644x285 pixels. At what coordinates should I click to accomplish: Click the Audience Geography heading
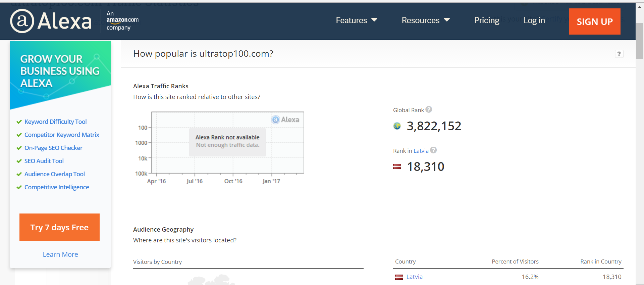(x=163, y=229)
